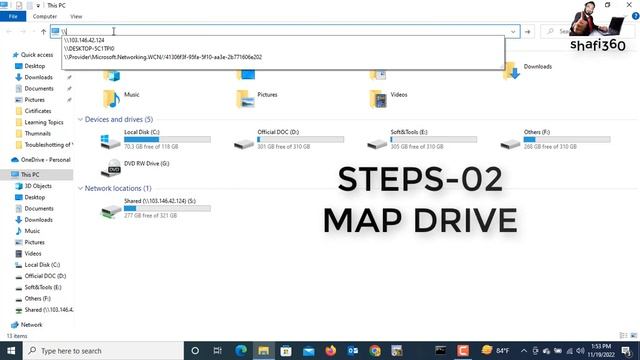Open Microsoft Store from taskbar
The height and width of the screenshot is (360, 640).
(286, 351)
